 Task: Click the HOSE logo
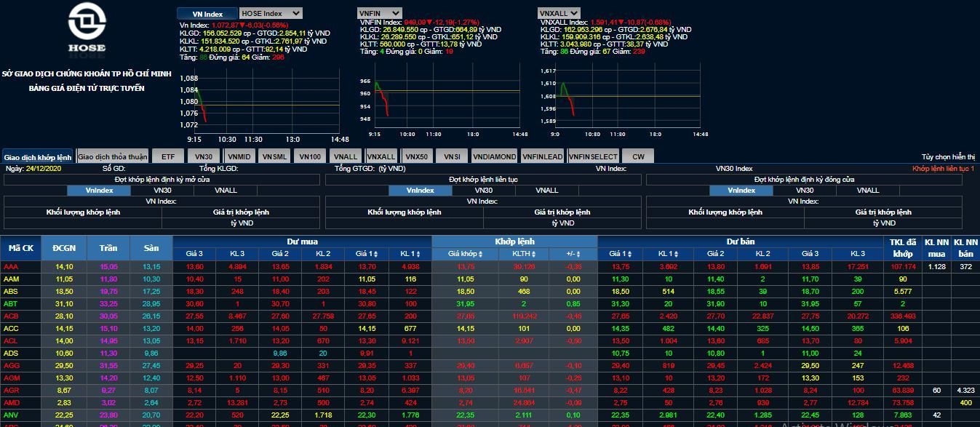coord(87,29)
